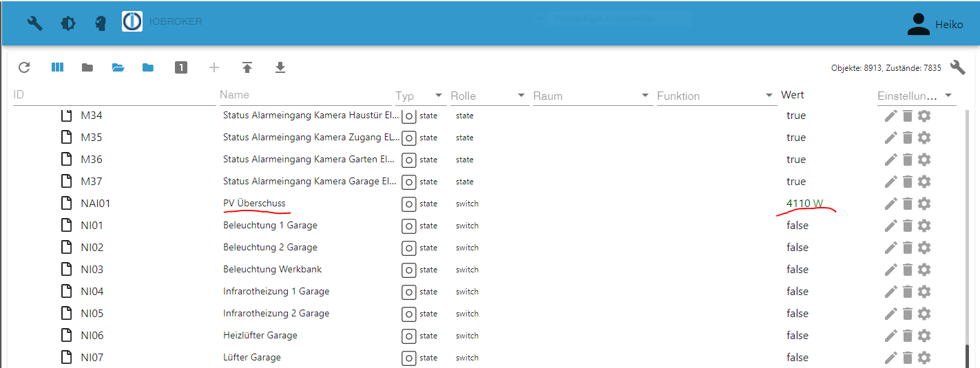Open the column selection icon
Screen dimensions: 980x368
click(57, 67)
